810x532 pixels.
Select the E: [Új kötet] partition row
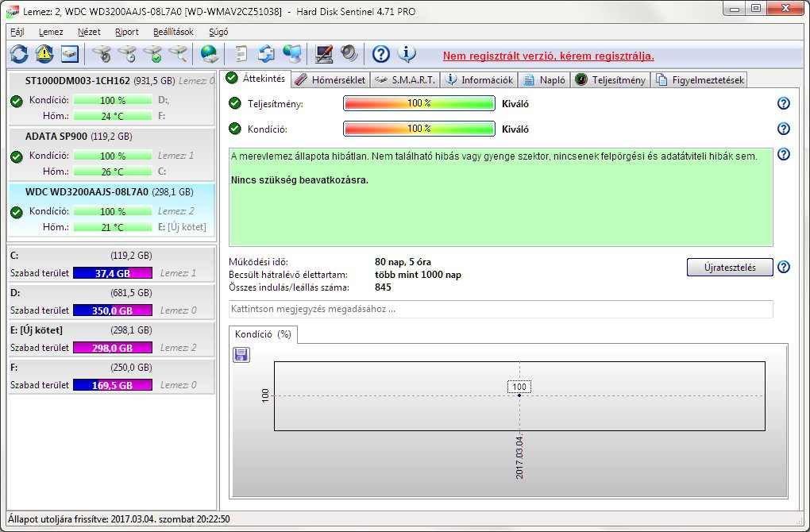click(112, 338)
